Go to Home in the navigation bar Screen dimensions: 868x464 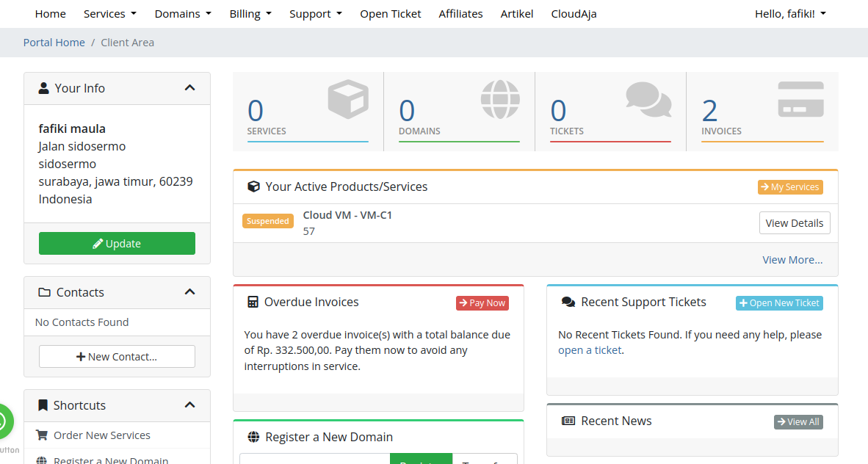click(x=51, y=14)
